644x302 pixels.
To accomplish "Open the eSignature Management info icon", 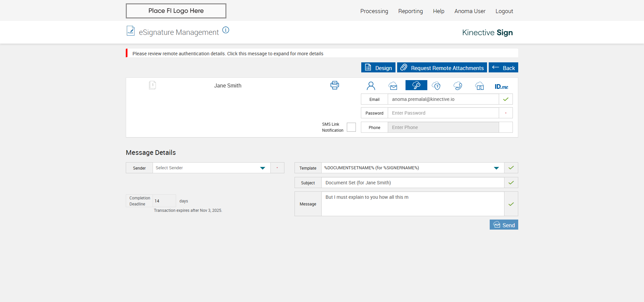I will tap(226, 30).
